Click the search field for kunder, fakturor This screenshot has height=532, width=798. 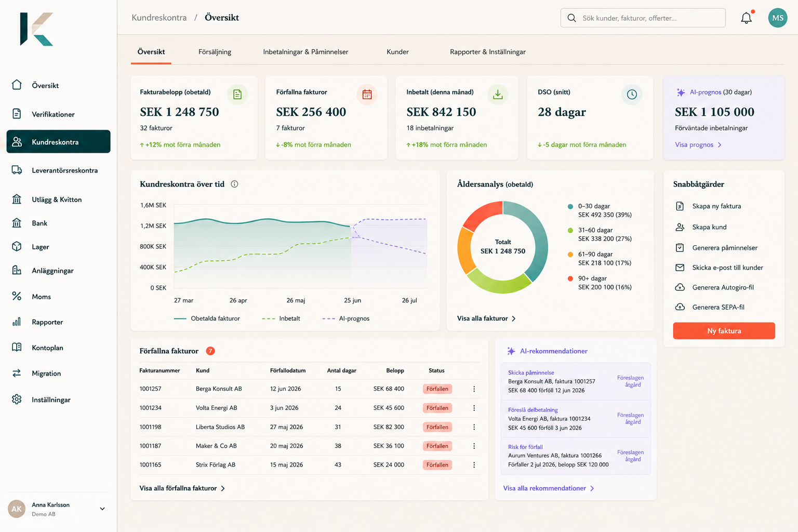pos(643,18)
